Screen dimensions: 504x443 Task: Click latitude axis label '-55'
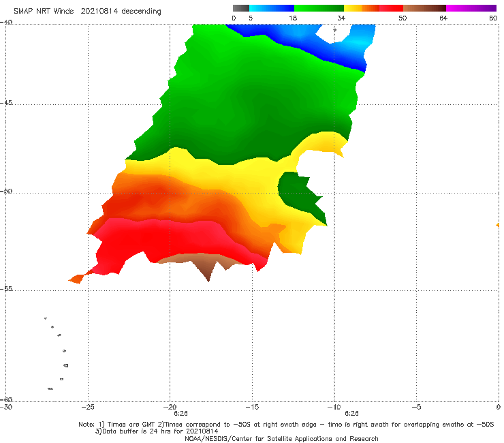tap(6, 288)
